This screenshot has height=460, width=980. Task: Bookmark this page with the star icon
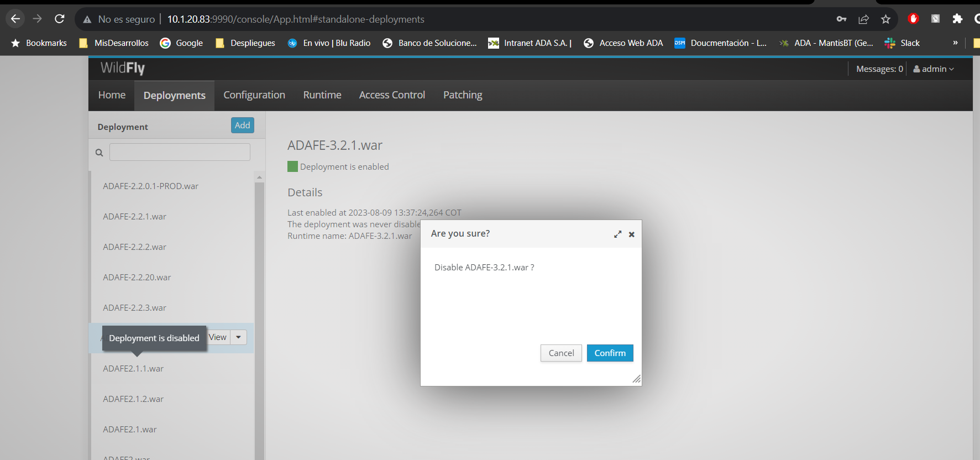(x=885, y=19)
